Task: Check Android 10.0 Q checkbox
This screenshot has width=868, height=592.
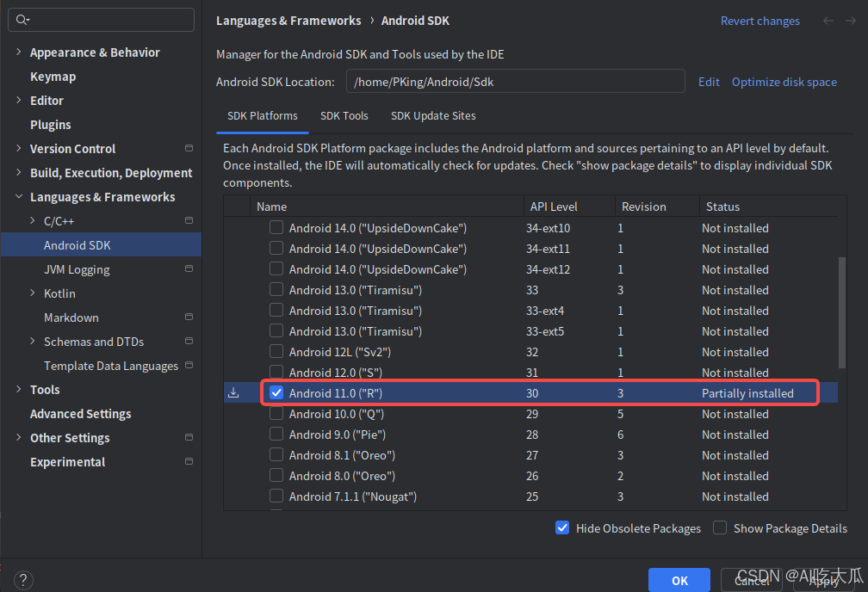Action: (276, 413)
